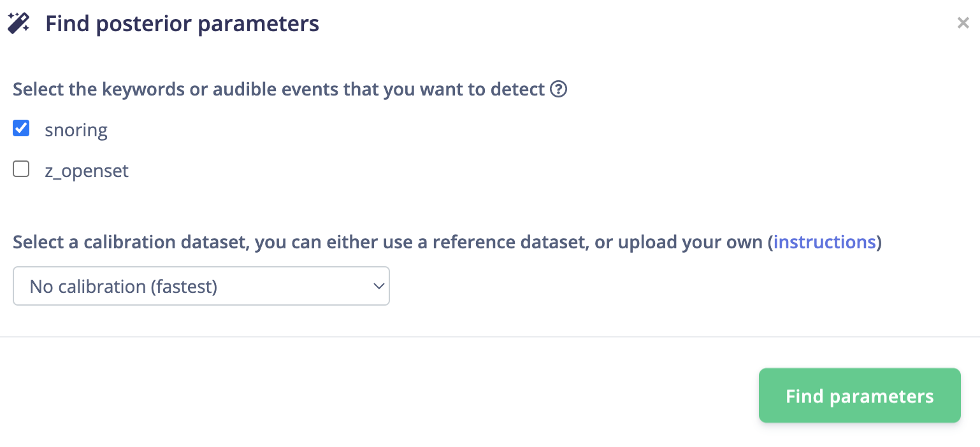The width and height of the screenshot is (980, 447).
Task: Click the z_openset label text
Action: pos(87,171)
